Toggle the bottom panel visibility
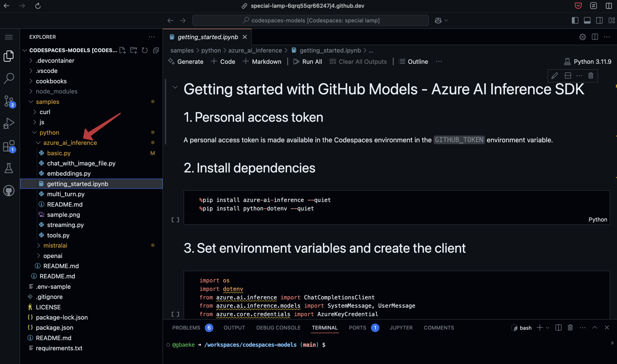Screen dimensions: 617x364 (587, 20)
